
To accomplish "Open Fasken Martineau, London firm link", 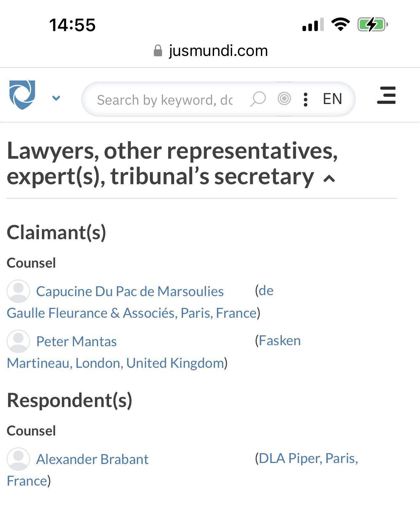I will [x=115, y=363].
